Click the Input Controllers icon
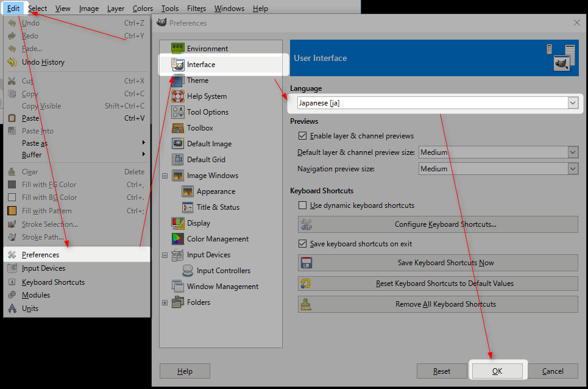This screenshot has height=389, width=588. tap(188, 271)
